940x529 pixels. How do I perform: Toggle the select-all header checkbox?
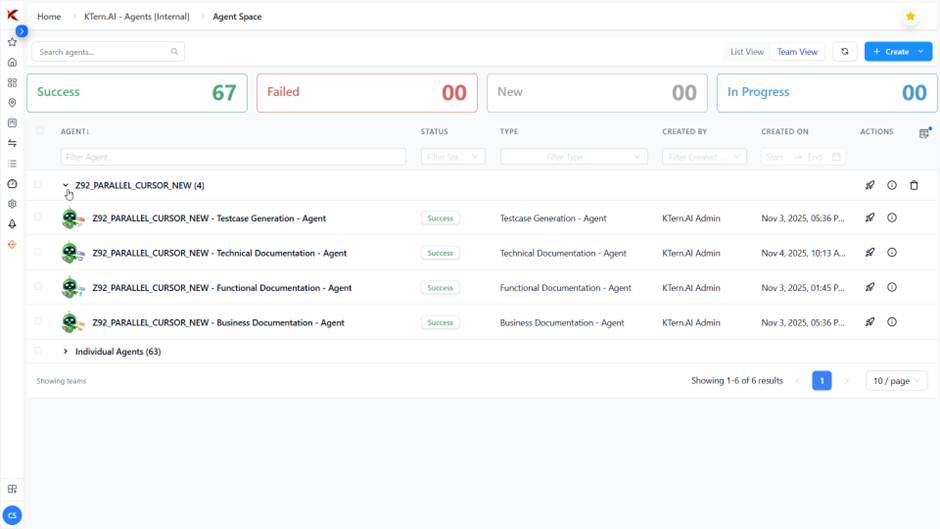point(40,131)
